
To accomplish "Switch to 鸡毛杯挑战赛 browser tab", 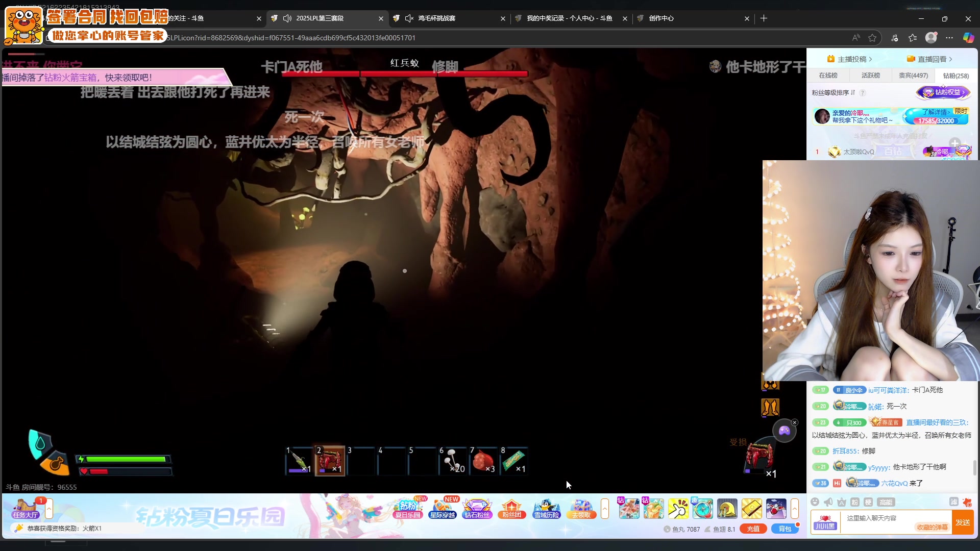I will tap(437, 18).
